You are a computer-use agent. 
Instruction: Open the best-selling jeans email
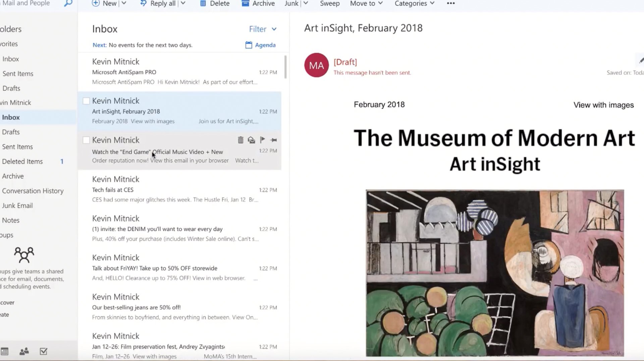[180, 307]
